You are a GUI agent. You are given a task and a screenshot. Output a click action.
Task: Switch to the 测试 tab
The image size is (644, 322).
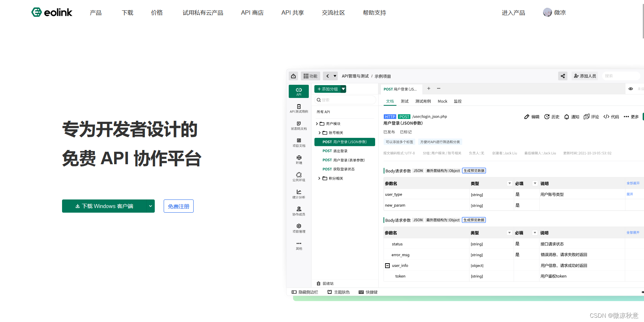tap(405, 102)
